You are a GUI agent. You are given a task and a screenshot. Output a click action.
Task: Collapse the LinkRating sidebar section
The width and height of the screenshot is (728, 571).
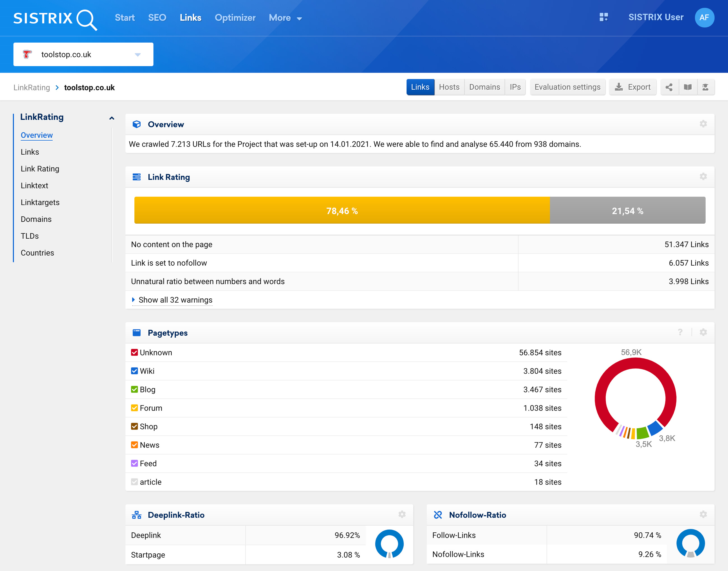click(112, 118)
